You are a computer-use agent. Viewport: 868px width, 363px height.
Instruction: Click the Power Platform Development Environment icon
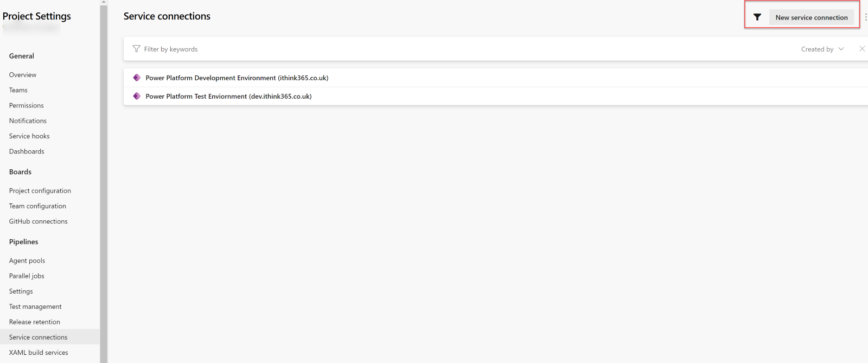tap(137, 78)
